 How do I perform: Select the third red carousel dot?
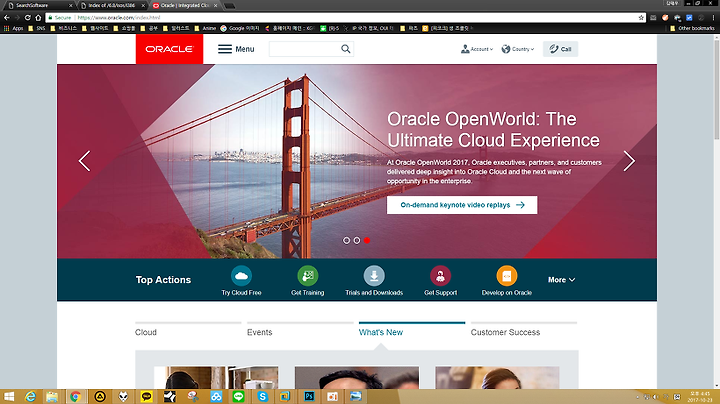point(367,240)
